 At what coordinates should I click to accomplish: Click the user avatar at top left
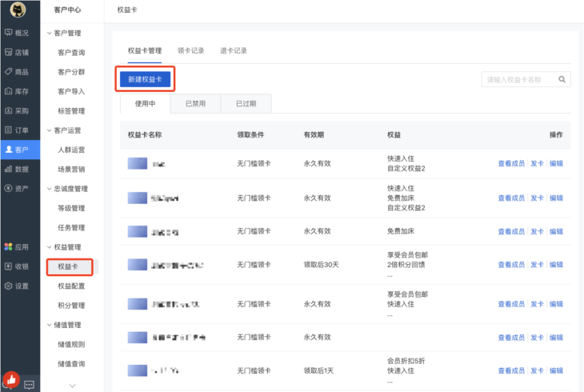[18, 10]
